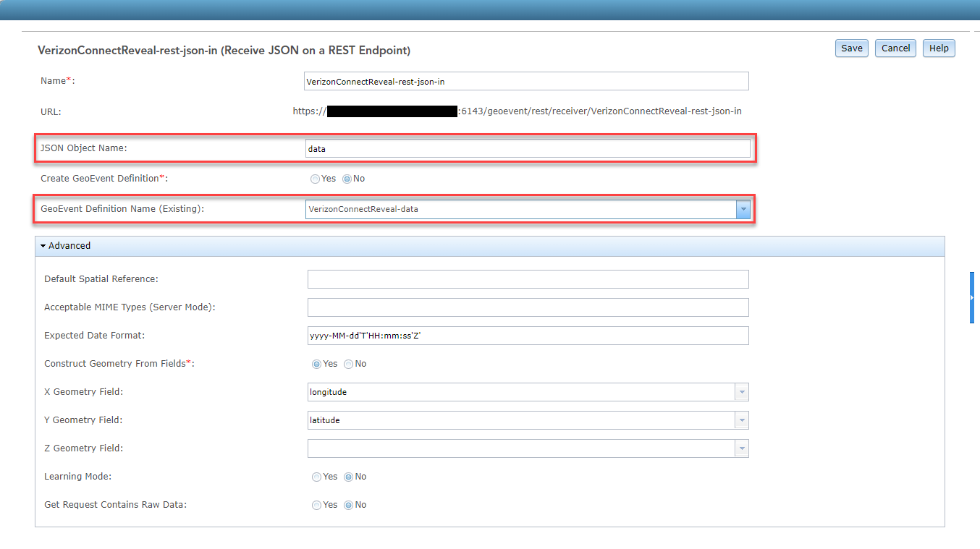Click the Default Spatial Reference field

pos(528,279)
